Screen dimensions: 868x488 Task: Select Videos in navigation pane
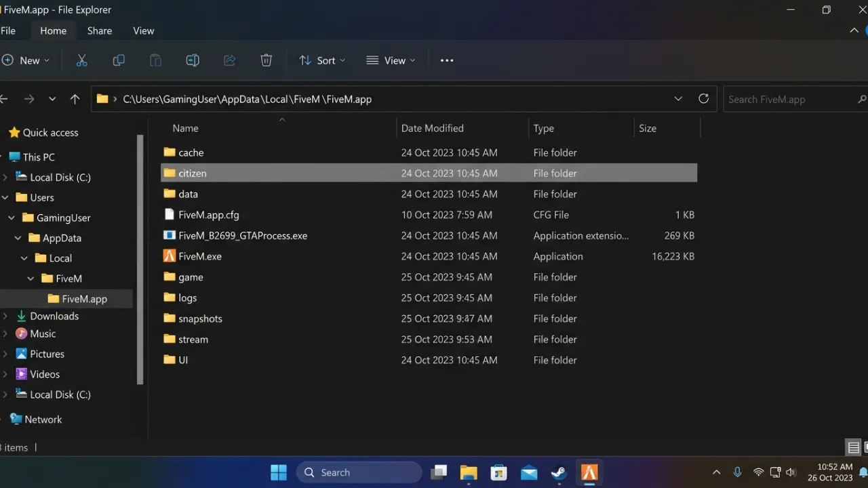[x=38, y=374]
